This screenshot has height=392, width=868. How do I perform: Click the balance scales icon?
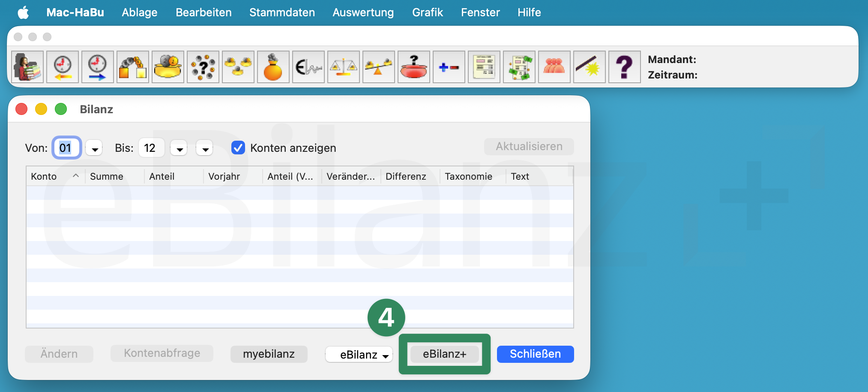click(344, 67)
